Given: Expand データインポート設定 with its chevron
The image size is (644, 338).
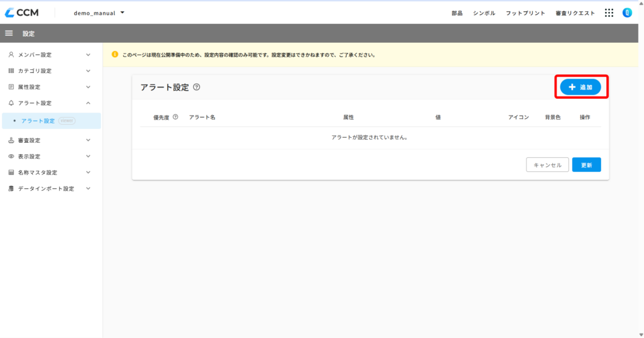Looking at the screenshot, I should click(x=88, y=188).
